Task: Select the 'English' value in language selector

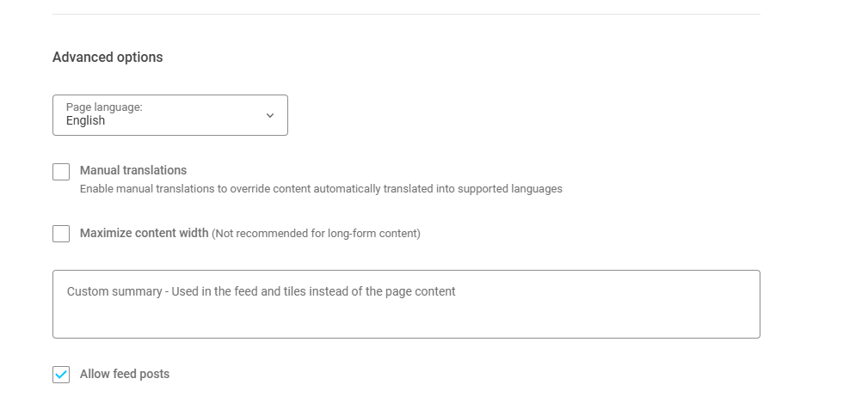Action: coord(85,121)
